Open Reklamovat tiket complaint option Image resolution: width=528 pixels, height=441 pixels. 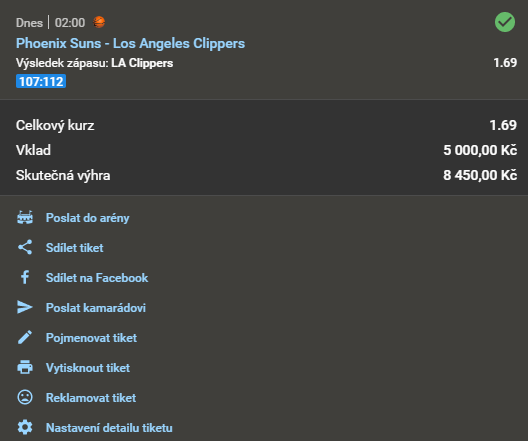(91, 398)
